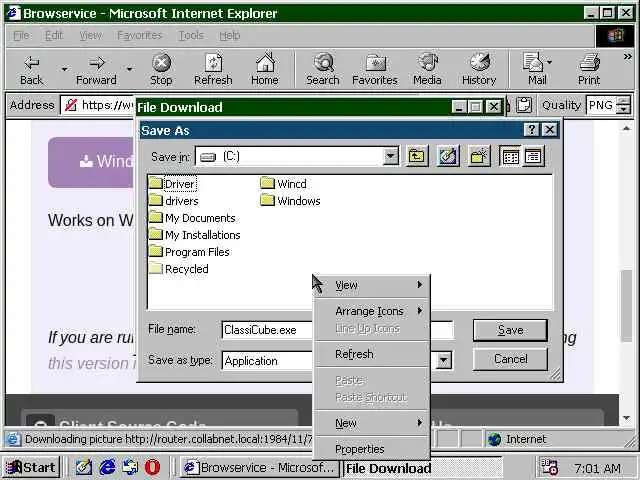Choose Refresh in the context menu

(372, 354)
